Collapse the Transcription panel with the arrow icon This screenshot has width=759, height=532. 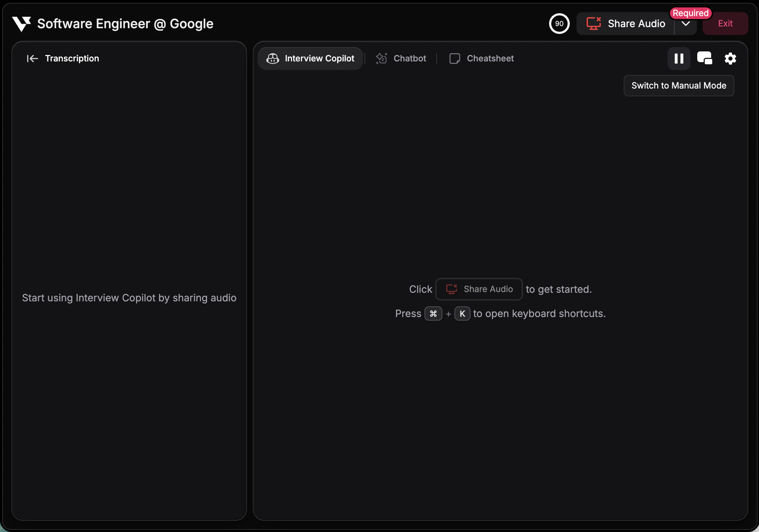(32, 59)
